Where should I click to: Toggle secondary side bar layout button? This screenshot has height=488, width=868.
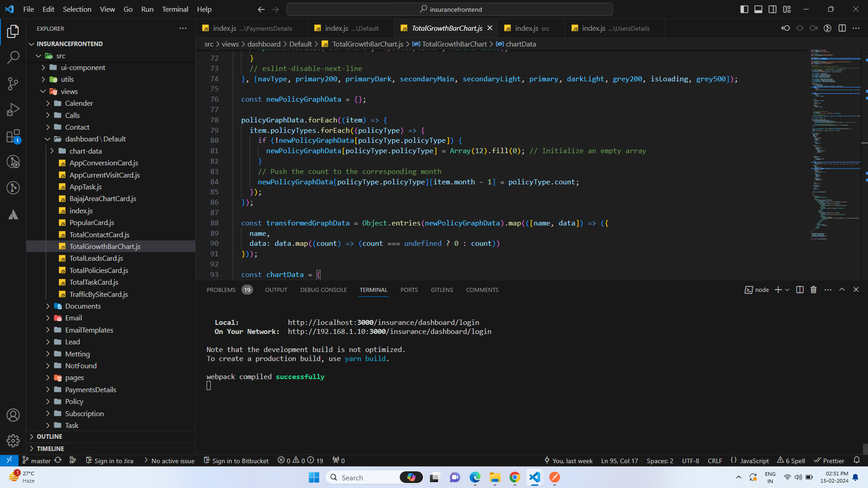coord(773,9)
